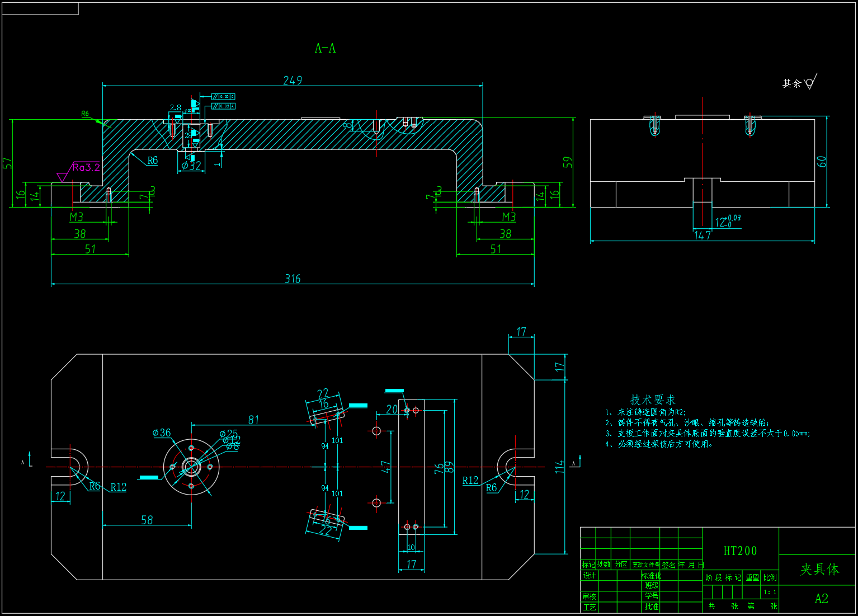Image resolution: width=858 pixels, height=616 pixels.
Task: Click the A-A section view title
Action: click(x=325, y=49)
